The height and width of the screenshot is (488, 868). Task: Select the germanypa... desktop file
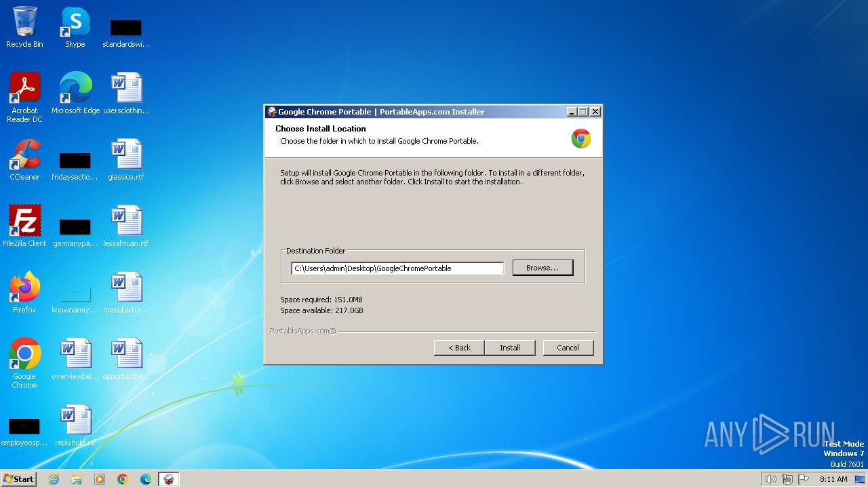(x=75, y=232)
